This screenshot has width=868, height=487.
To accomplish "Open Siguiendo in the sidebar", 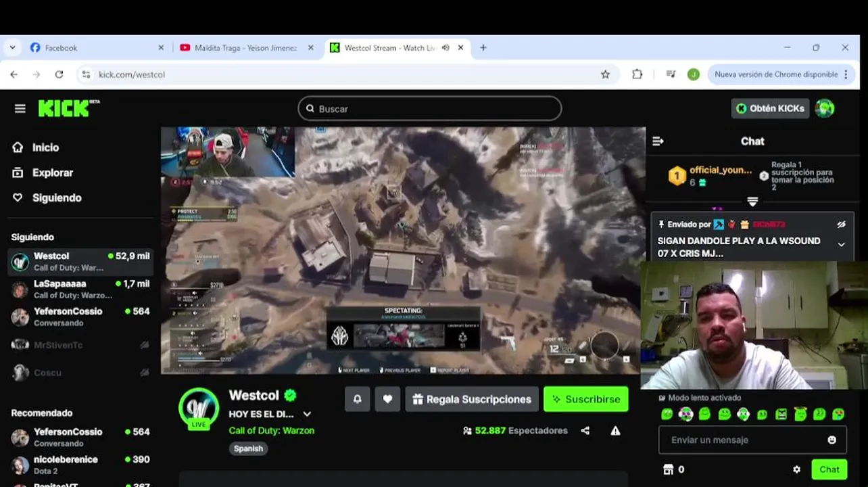I will (47, 198).
